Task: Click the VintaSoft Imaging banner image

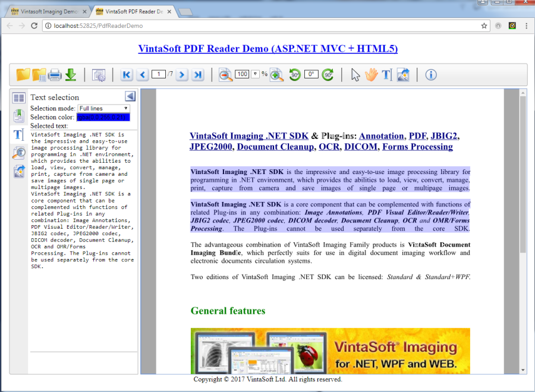Action: click(x=331, y=351)
